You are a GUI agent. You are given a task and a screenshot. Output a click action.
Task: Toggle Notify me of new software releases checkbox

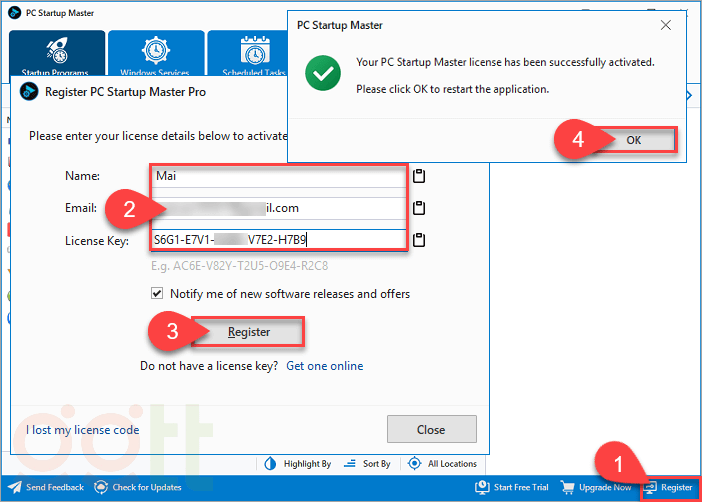click(157, 294)
